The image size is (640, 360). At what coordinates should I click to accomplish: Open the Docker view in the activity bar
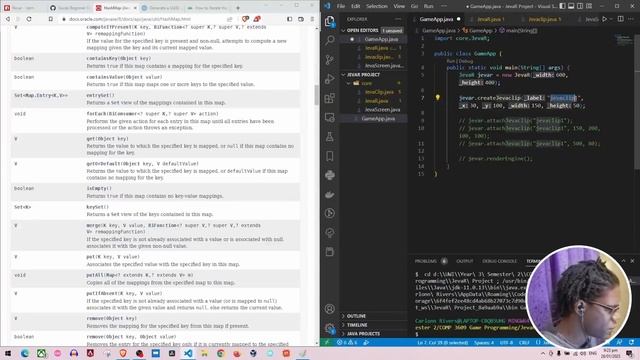pos(330,194)
